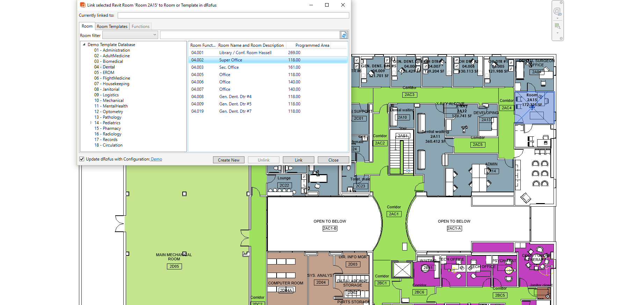644x305 pixels.
Task: Click the 2C22 Lounge room tag
Action: point(284,185)
